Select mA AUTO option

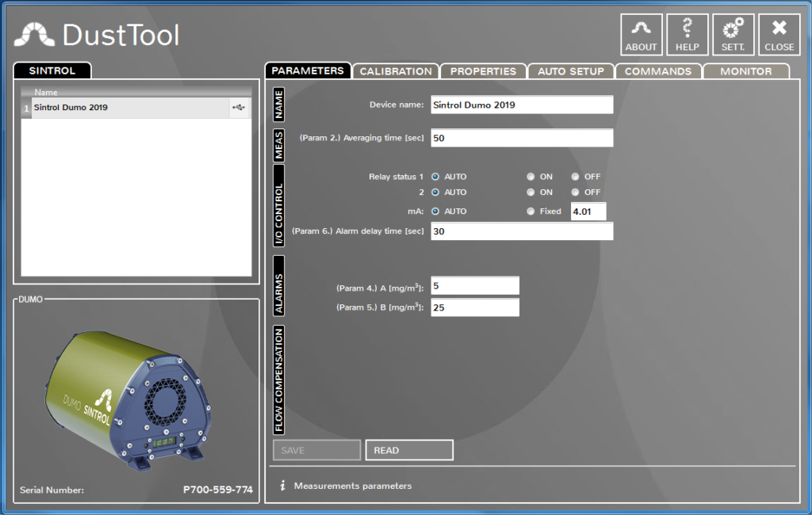pos(435,212)
